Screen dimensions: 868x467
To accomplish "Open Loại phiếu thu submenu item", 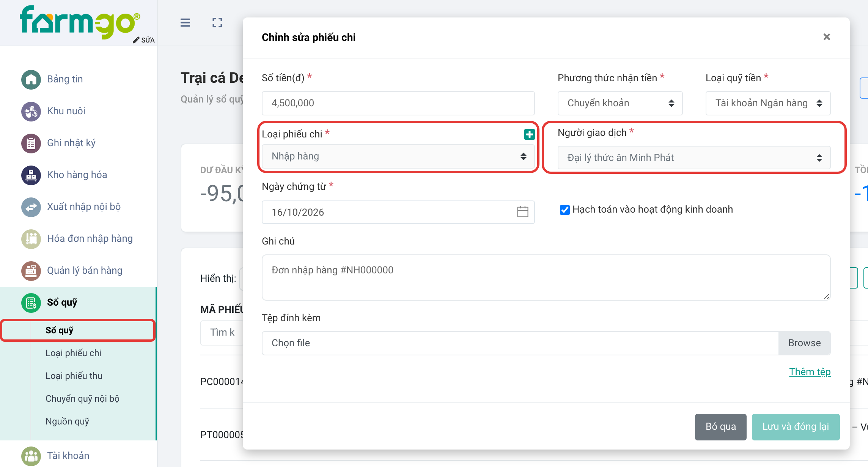I will (74, 376).
